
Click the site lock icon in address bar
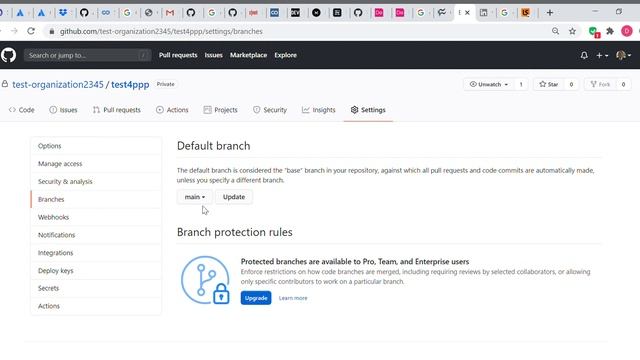[51, 31]
